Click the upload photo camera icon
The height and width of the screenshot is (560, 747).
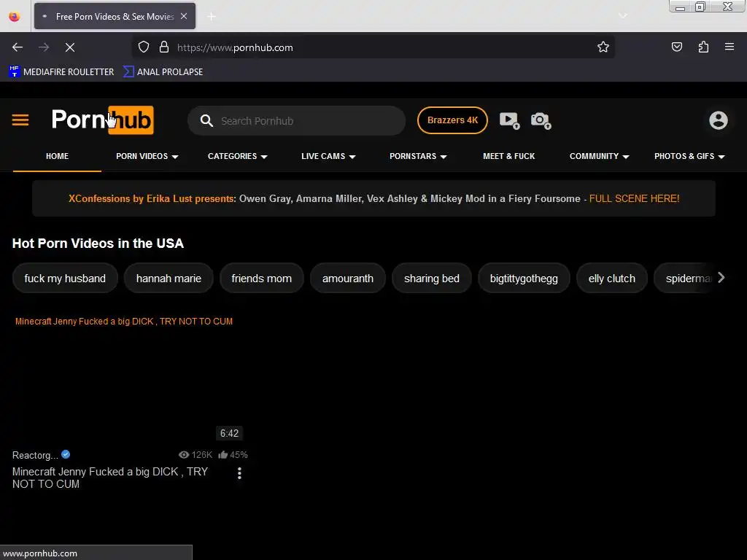541,120
